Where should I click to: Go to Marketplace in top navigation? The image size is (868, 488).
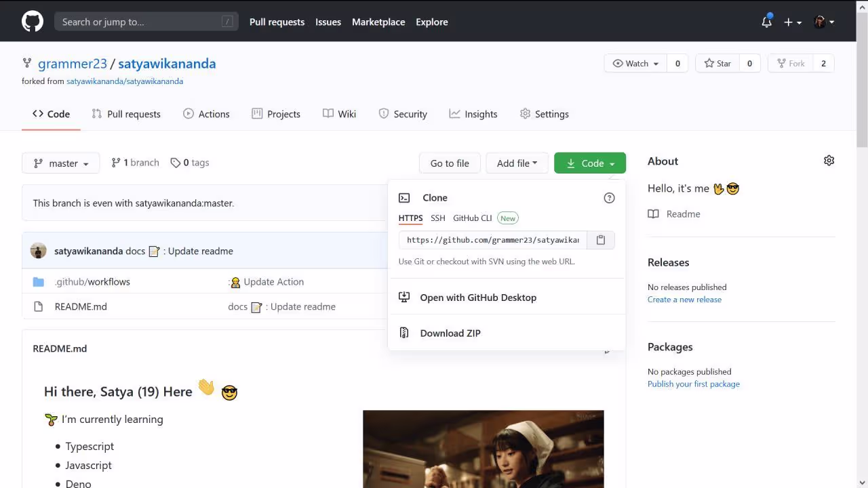[378, 22]
